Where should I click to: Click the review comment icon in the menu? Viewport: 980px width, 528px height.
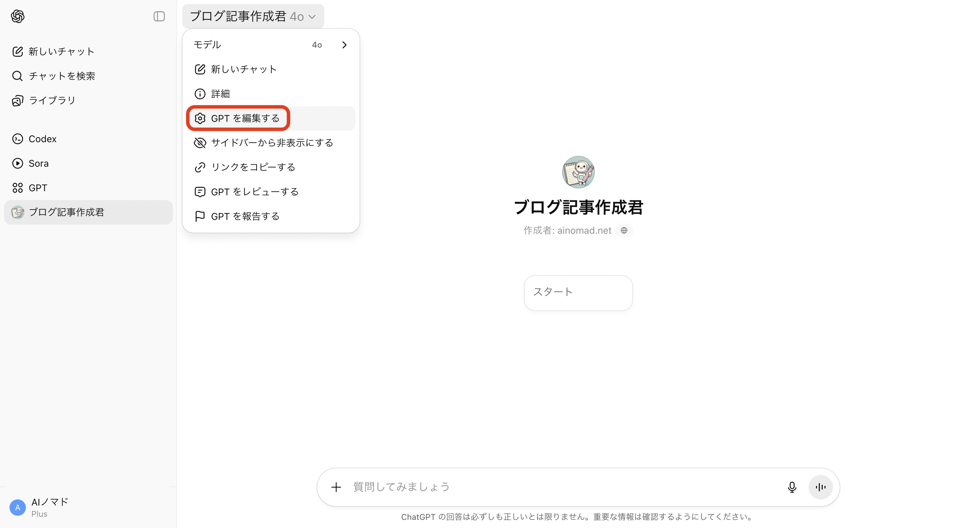pos(200,192)
